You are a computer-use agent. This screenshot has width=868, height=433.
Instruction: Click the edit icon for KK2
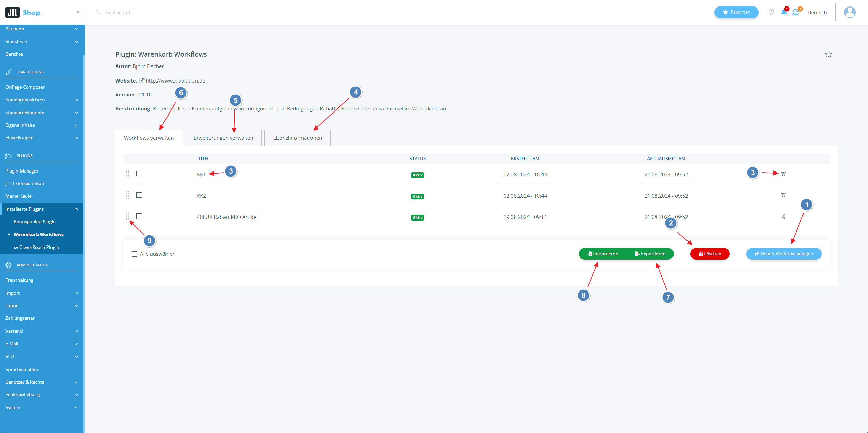(x=783, y=195)
